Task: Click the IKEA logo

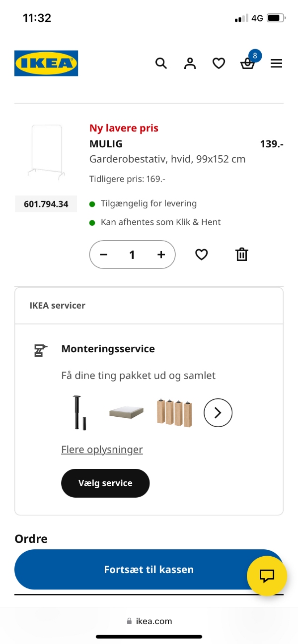Action: pos(46,63)
